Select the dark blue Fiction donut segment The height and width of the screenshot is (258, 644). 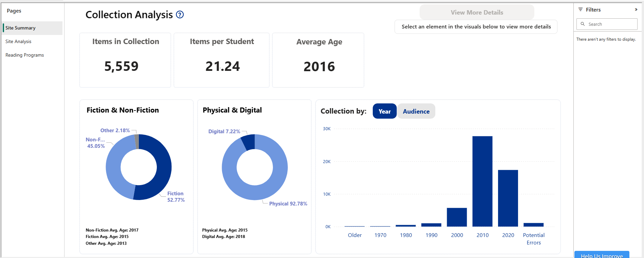click(x=163, y=167)
